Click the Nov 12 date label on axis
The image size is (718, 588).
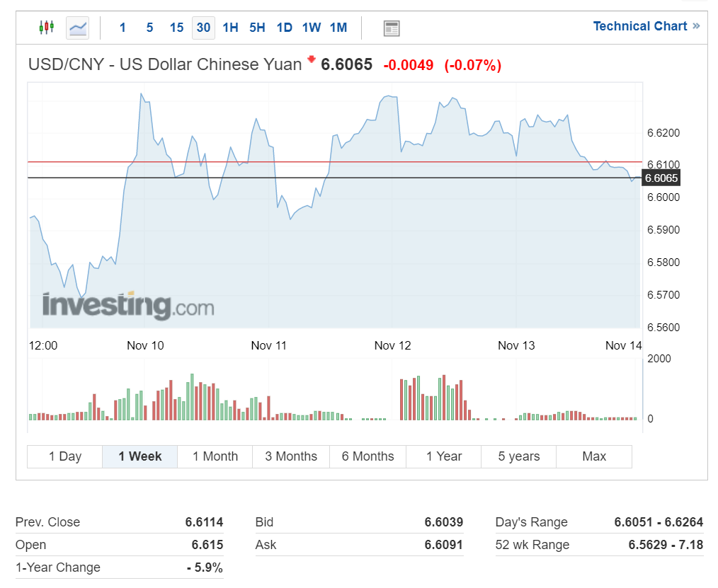coord(392,345)
